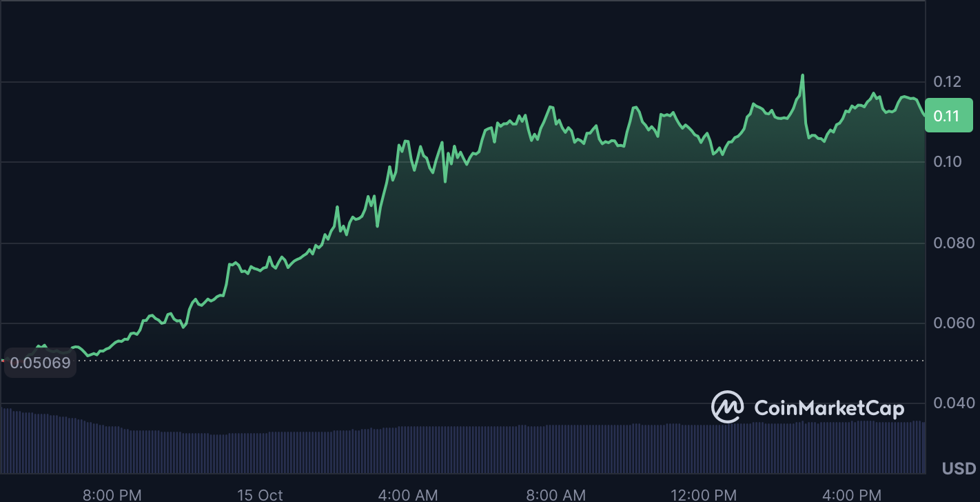Click the tallest volume bar at far left
980x502 pixels.
pyautogui.click(x=4, y=441)
